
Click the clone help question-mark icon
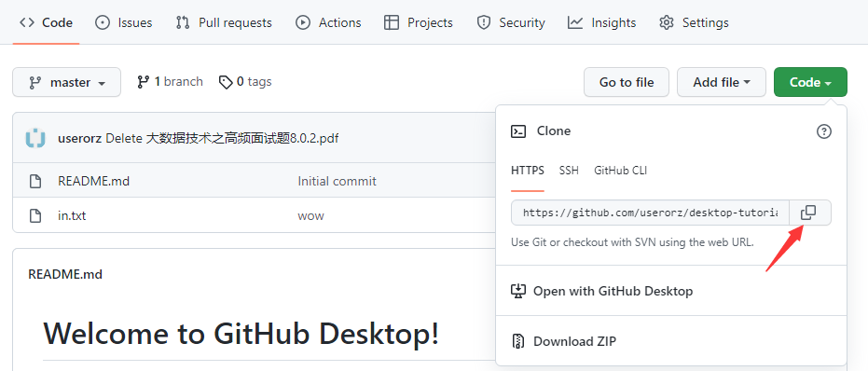tap(824, 131)
